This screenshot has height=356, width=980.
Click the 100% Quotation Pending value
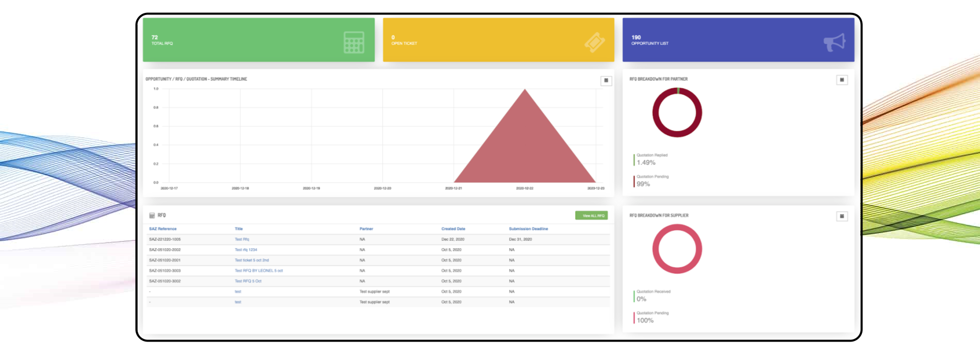pos(645,320)
